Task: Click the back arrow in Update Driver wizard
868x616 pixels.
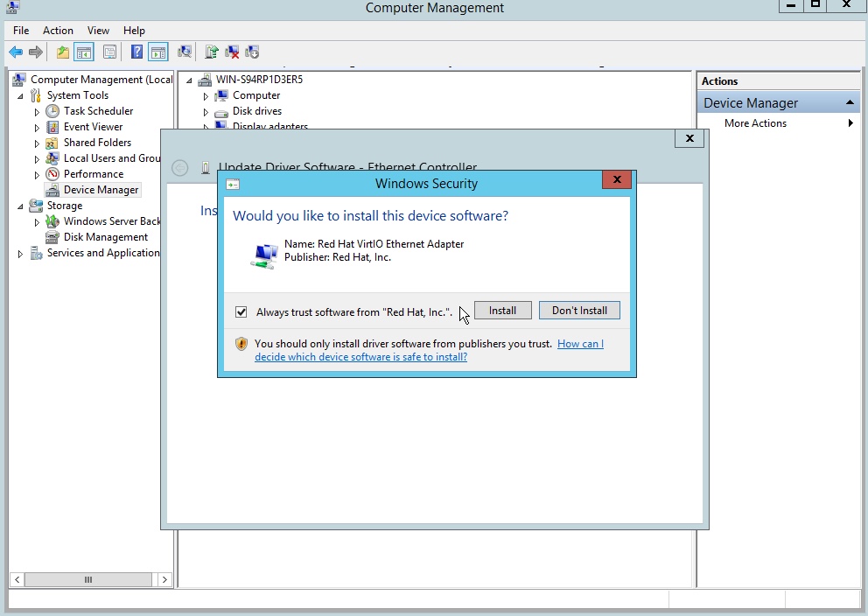Action: 180,168
